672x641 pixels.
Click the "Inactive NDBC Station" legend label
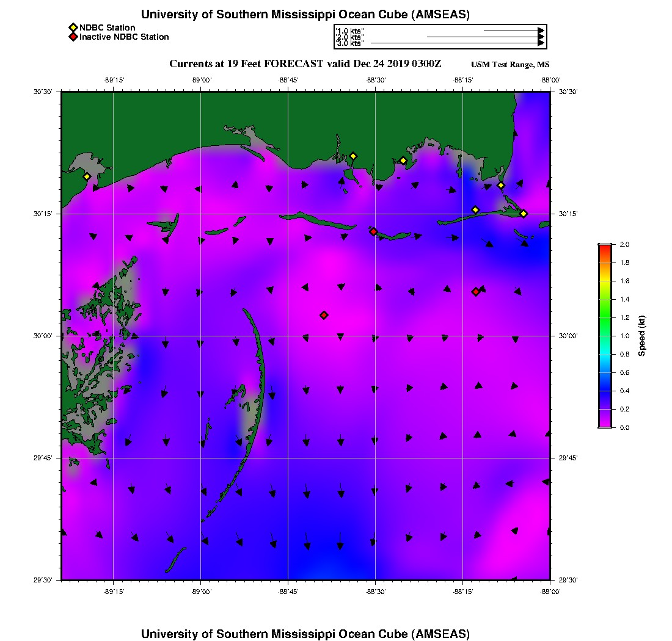124,37
